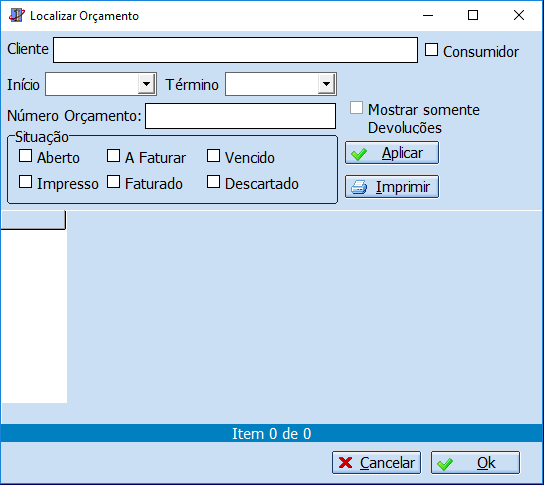Click the green checkmark on Aplicar
This screenshot has width=544, height=485.
click(x=359, y=154)
